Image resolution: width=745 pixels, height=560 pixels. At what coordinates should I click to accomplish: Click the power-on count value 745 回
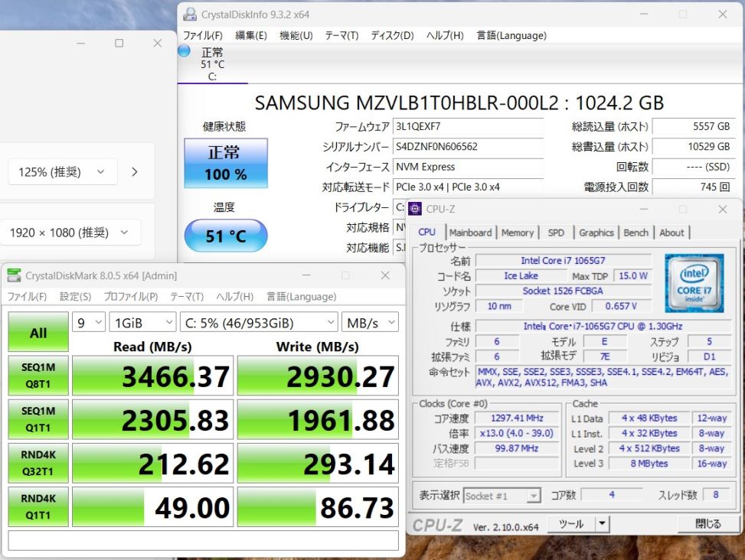click(x=693, y=187)
